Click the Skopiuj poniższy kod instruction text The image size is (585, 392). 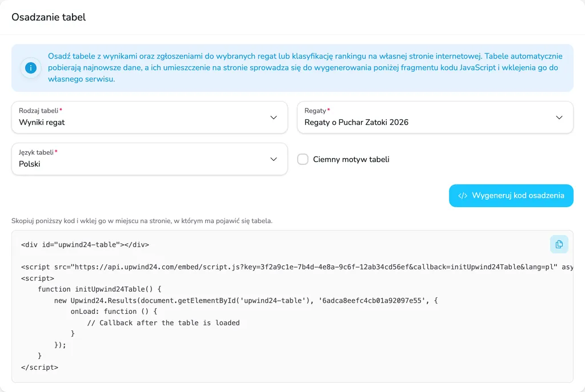click(142, 221)
